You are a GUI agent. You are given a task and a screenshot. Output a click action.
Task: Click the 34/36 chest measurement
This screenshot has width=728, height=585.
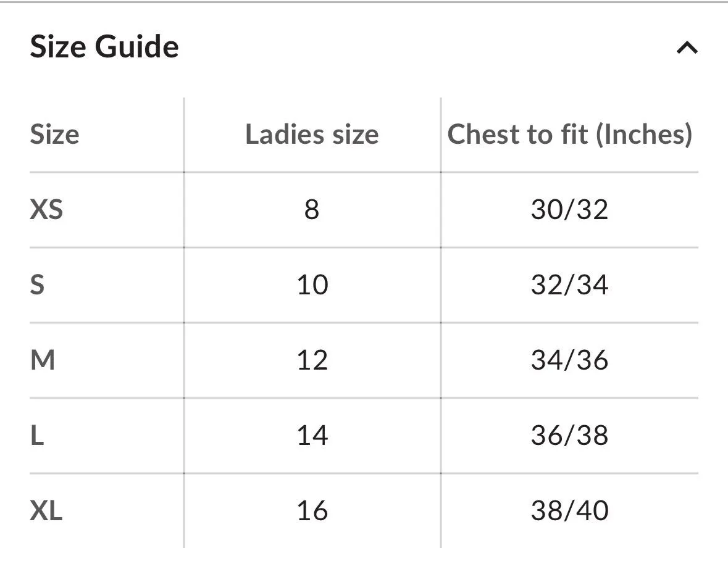click(569, 360)
